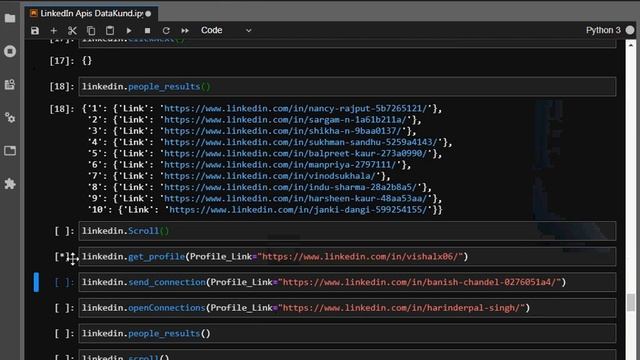
Task: Click the empty {} output of cell 17
Action: tap(87, 61)
